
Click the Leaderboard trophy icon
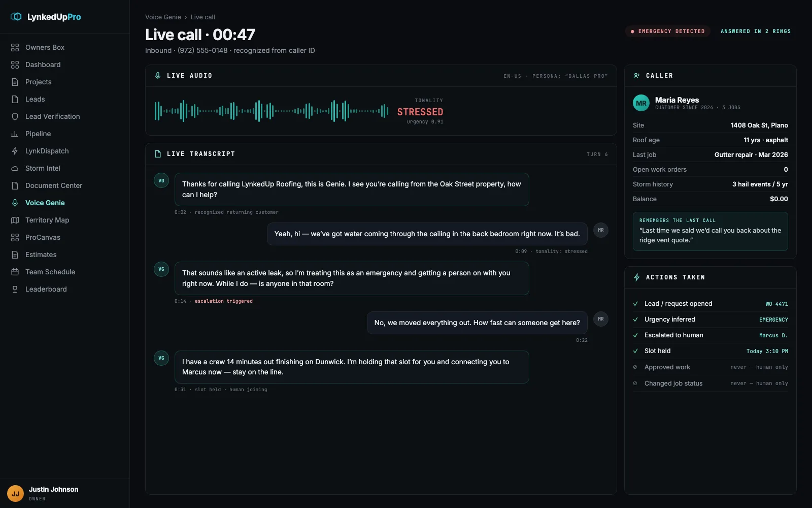click(x=15, y=289)
